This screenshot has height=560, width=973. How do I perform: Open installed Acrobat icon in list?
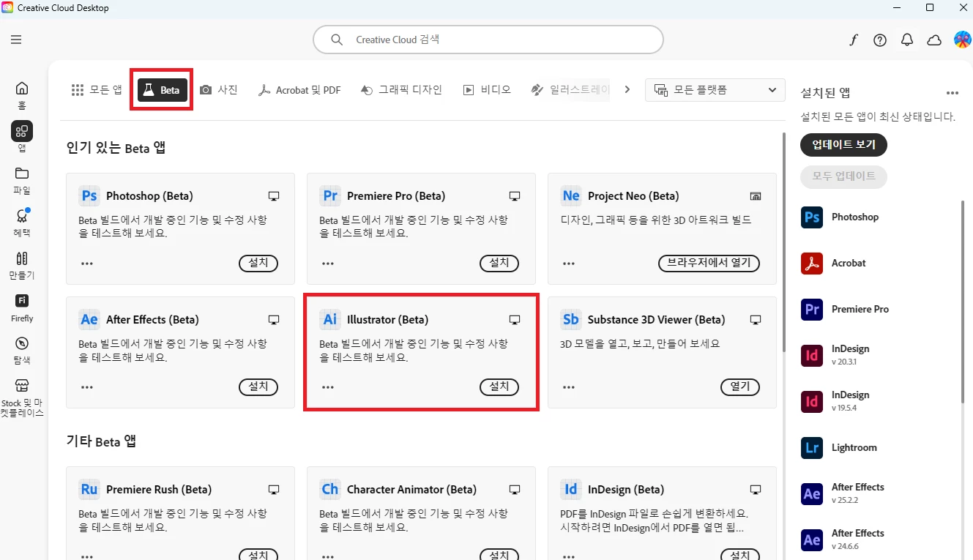tap(812, 263)
